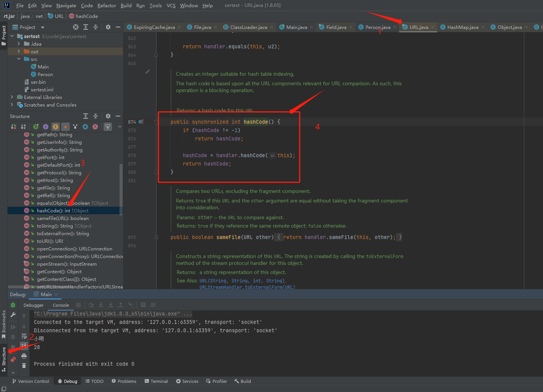Open Version Control tool window button
The image size is (543, 392).
point(30,381)
